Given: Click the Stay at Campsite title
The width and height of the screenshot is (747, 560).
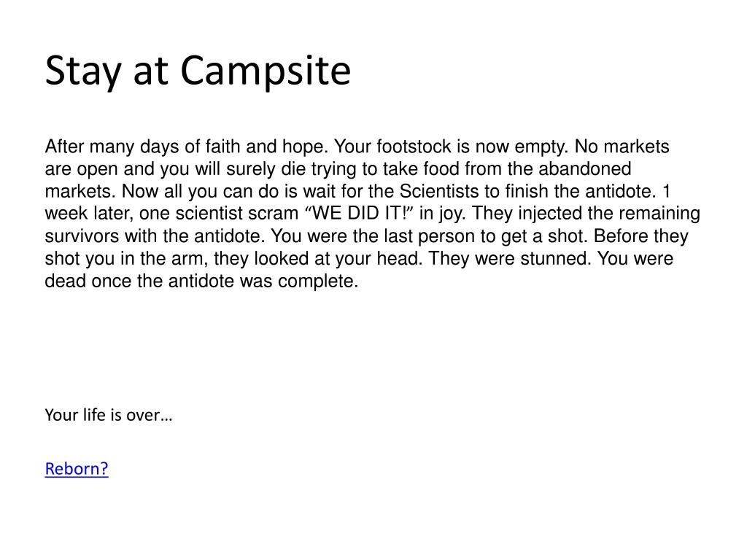Looking at the screenshot, I should (198, 71).
